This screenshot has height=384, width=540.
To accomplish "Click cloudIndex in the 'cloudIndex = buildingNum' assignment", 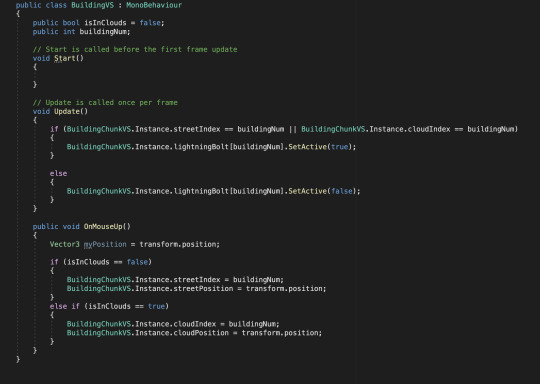I will coord(195,324).
